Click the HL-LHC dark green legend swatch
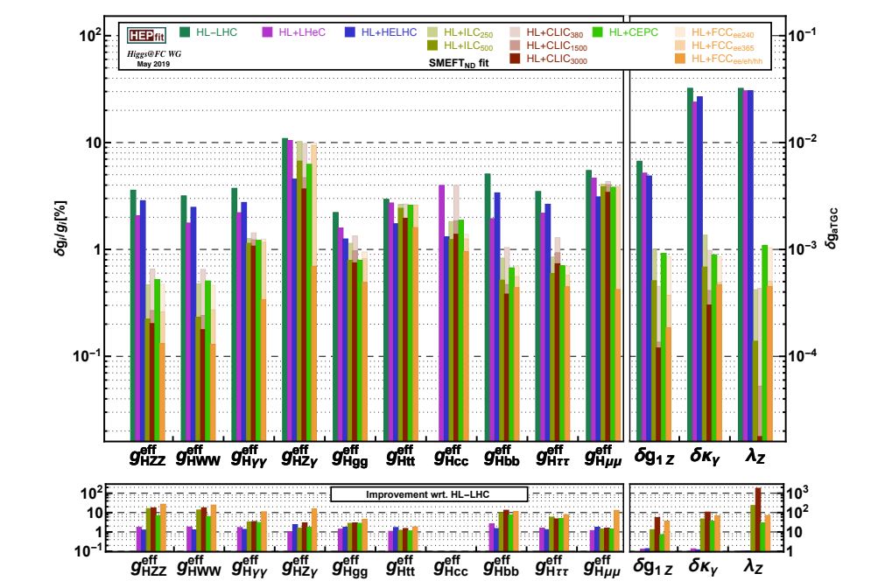Screen dimensions: 885x588 coord(185,32)
